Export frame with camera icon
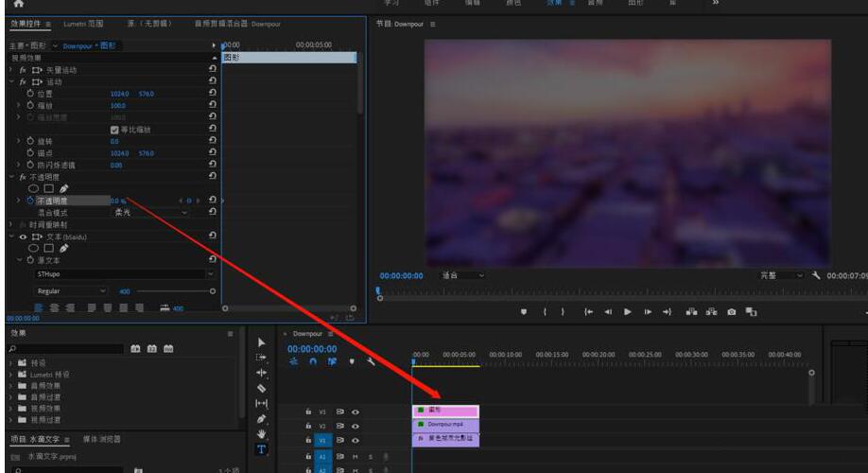 [731, 312]
